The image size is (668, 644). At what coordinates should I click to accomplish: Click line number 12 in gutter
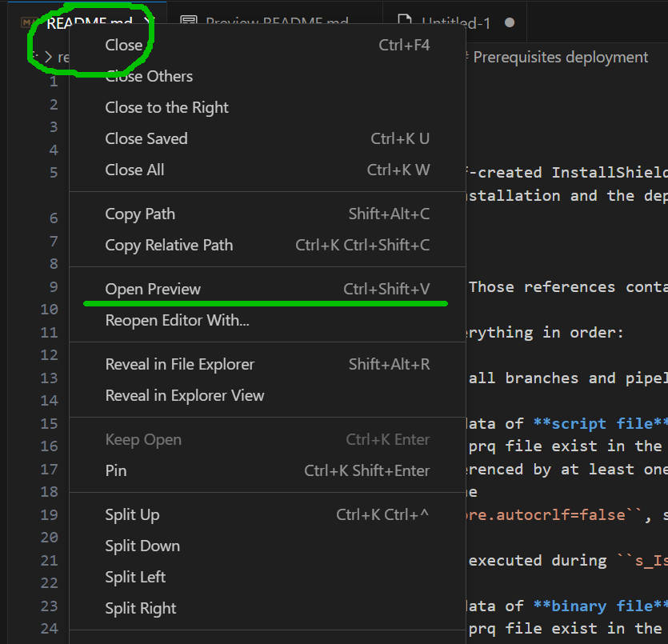[49, 354]
